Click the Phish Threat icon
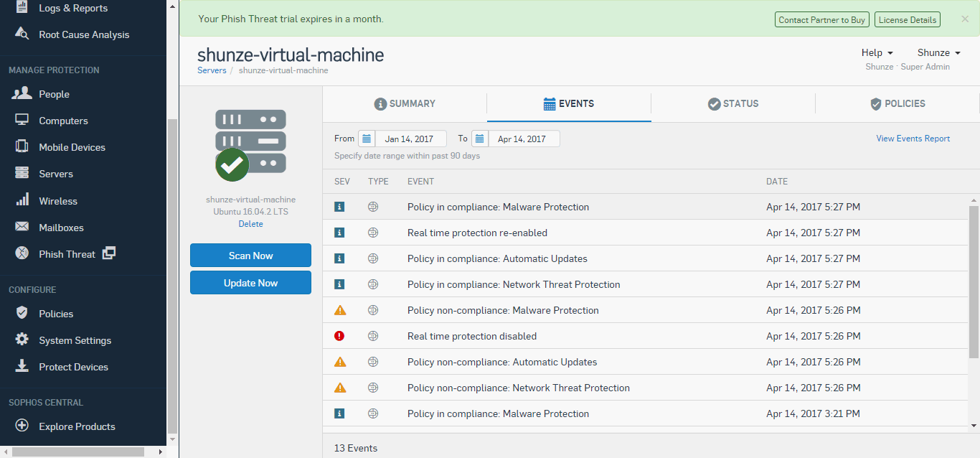Image resolution: width=980 pixels, height=458 pixels. coord(22,253)
